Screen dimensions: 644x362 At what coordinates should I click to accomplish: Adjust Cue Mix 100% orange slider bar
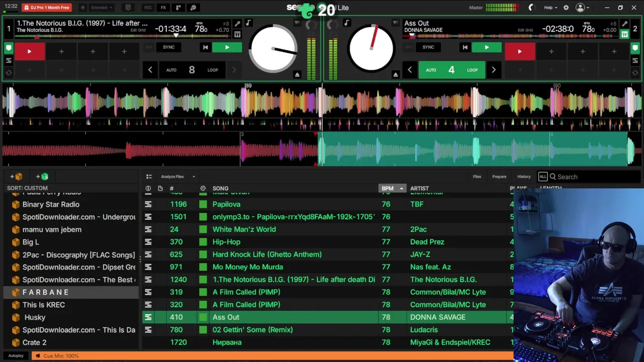pos(272,356)
